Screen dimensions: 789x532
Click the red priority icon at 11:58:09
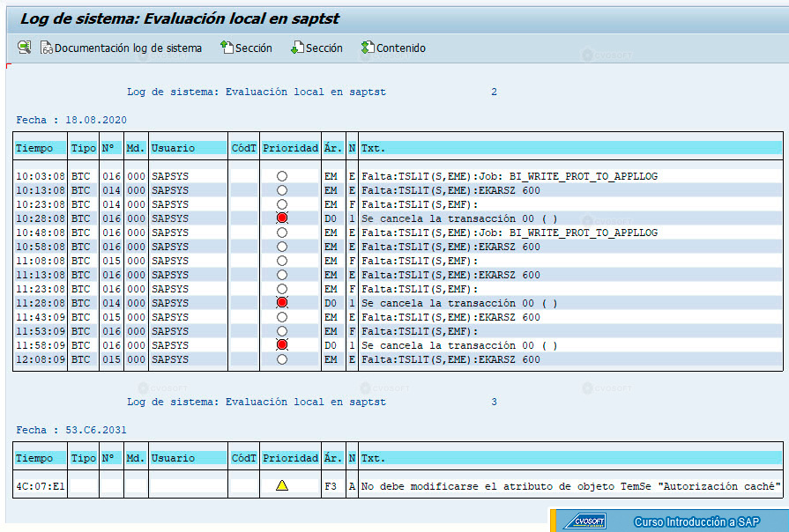point(282,344)
